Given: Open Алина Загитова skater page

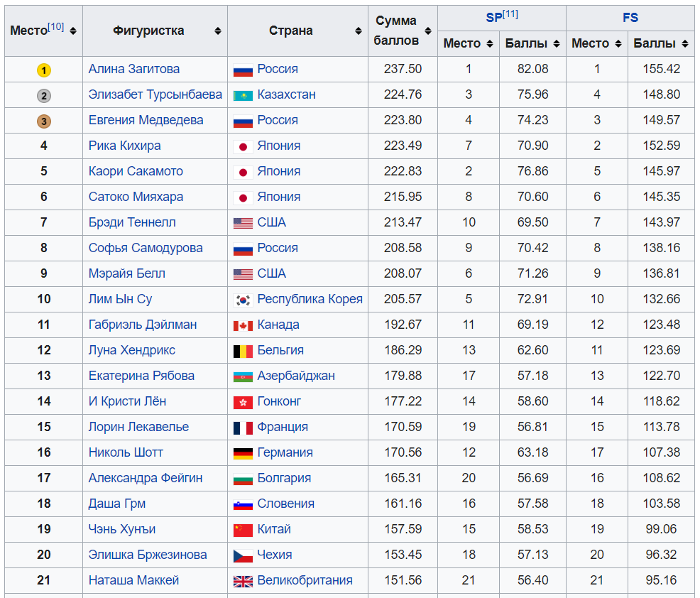Looking at the screenshot, I should click(x=133, y=69).
